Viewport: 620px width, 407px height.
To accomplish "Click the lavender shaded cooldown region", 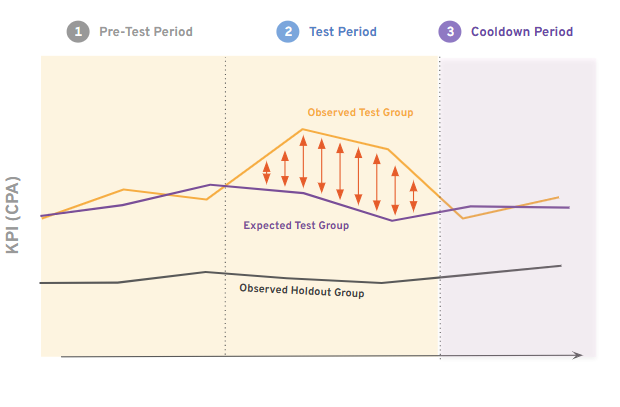I will [518, 300].
